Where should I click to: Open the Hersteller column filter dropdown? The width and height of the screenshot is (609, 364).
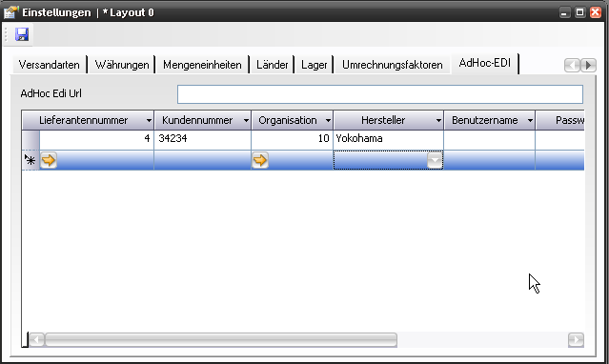pyautogui.click(x=438, y=121)
